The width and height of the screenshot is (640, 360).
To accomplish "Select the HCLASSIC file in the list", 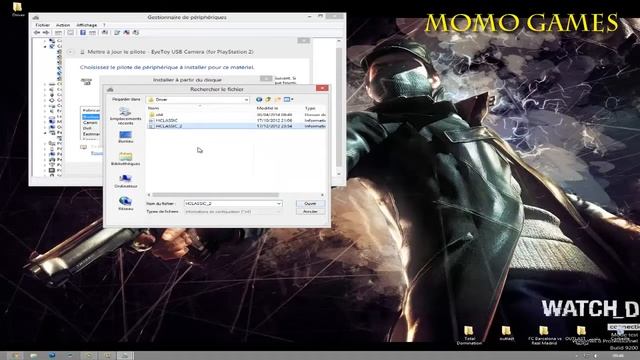I will [x=167, y=120].
